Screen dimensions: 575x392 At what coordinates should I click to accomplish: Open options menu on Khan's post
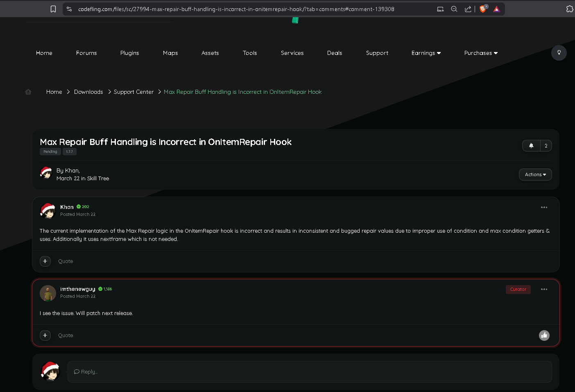tap(544, 207)
